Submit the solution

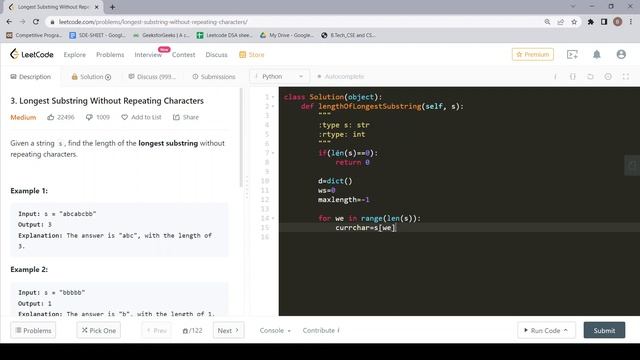(604, 330)
